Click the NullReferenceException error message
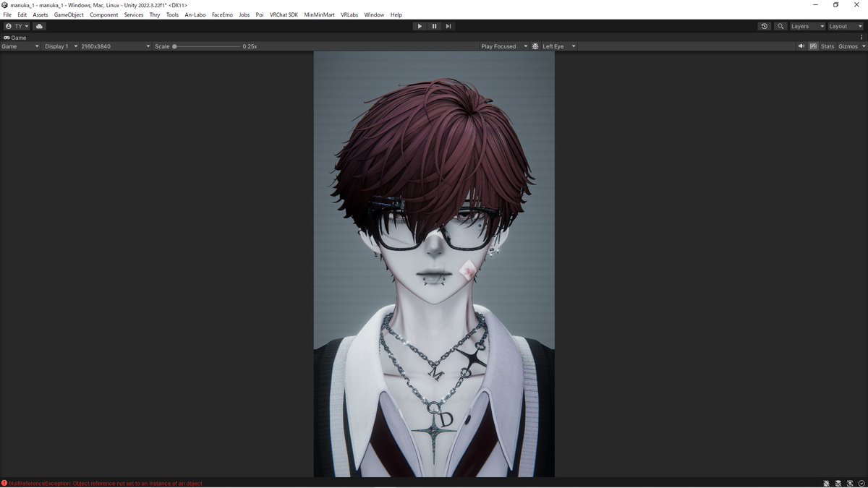Image resolution: width=868 pixels, height=488 pixels. point(106,483)
